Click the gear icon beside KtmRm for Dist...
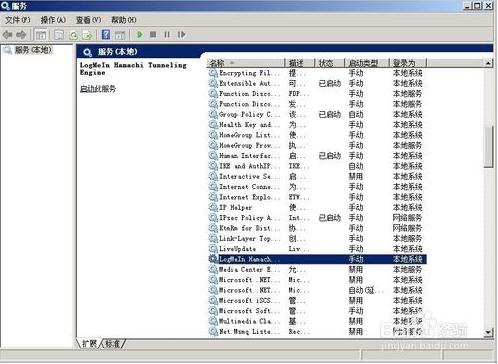The height and width of the screenshot is (364, 498). [213, 228]
